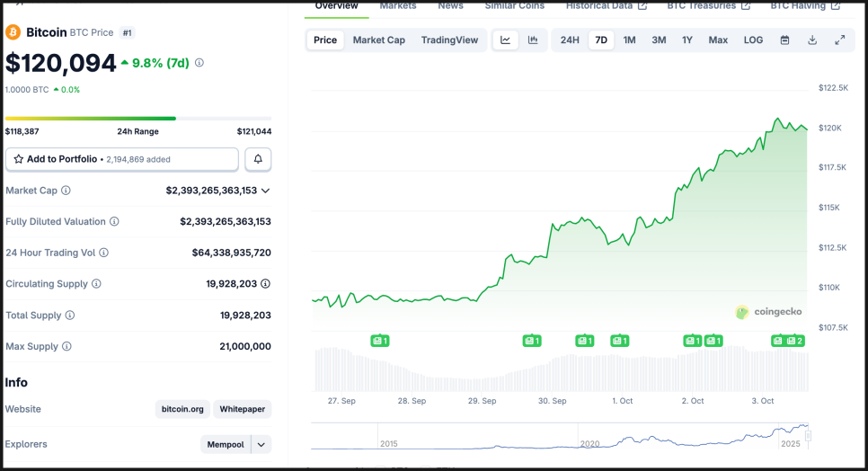Switch chart to Market Cap view
This screenshot has height=471, width=868.
(x=378, y=40)
